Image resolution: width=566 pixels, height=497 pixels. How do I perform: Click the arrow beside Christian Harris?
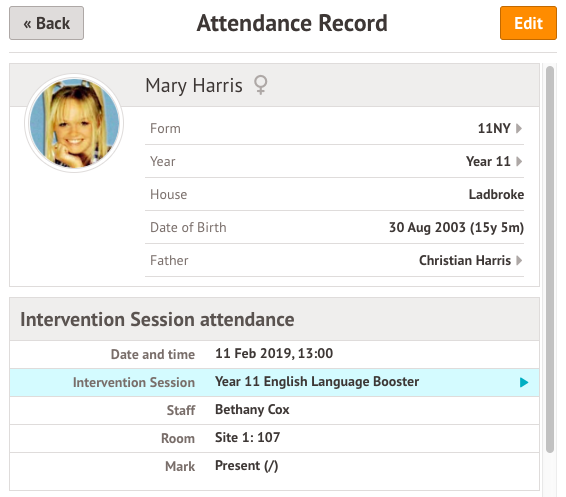pyautogui.click(x=519, y=261)
